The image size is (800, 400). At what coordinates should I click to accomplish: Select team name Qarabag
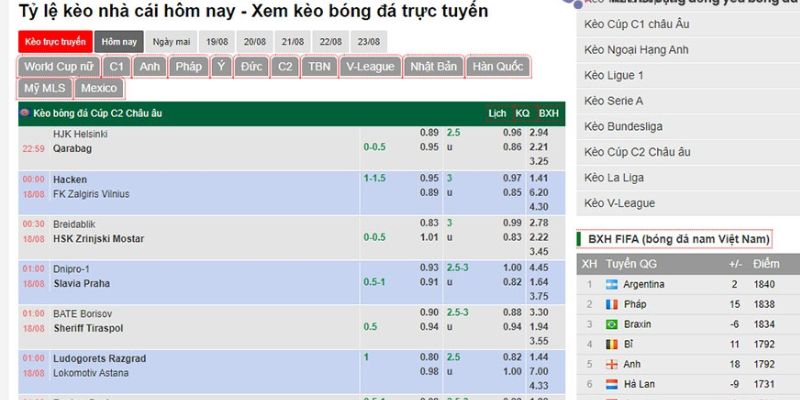(72, 148)
